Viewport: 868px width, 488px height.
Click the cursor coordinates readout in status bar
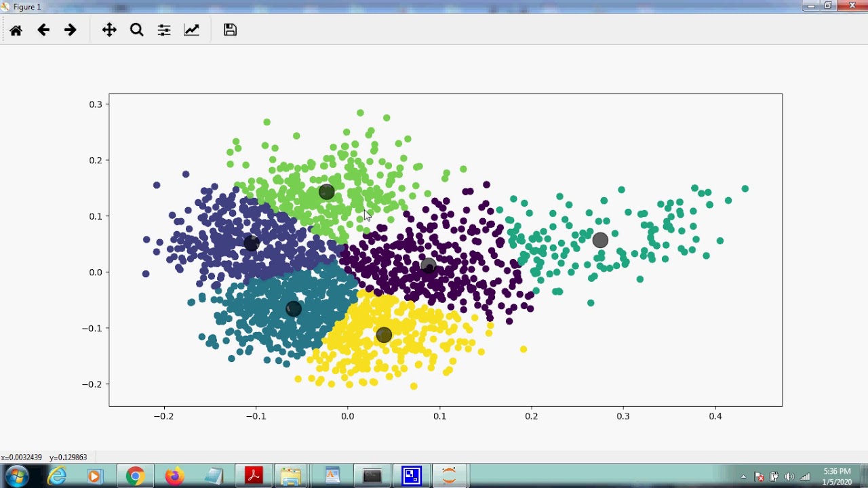[44, 457]
